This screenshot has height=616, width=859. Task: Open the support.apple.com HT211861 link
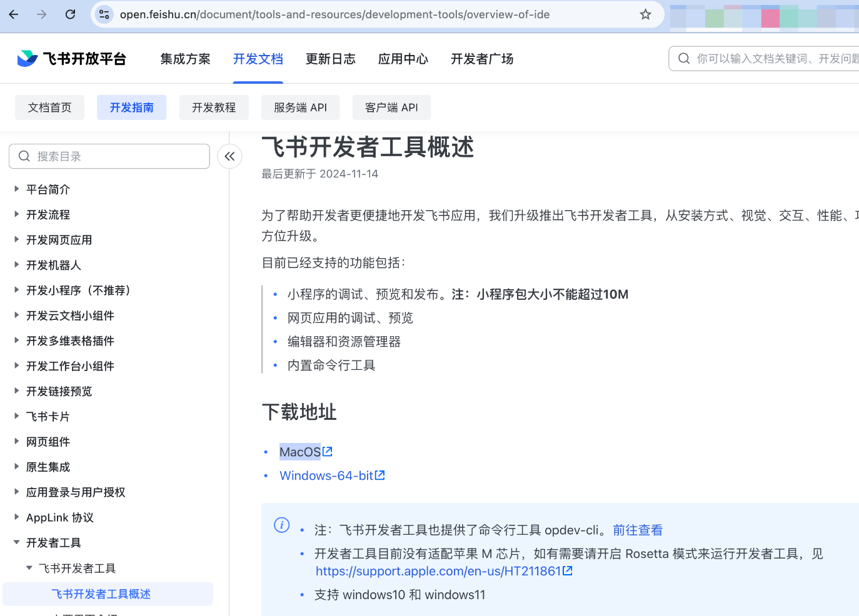point(438,571)
